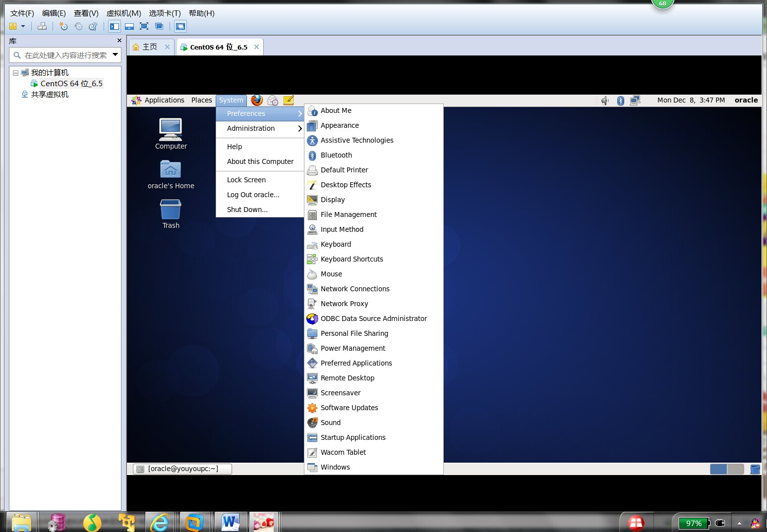Toggle the library sidebar view toolbar button
Screen dimensions: 767x532
(115, 26)
